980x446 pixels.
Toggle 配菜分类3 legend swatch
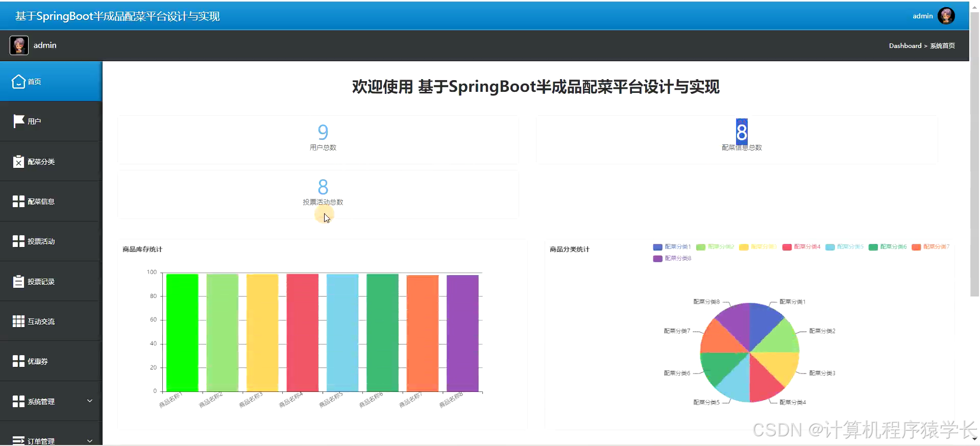click(744, 247)
